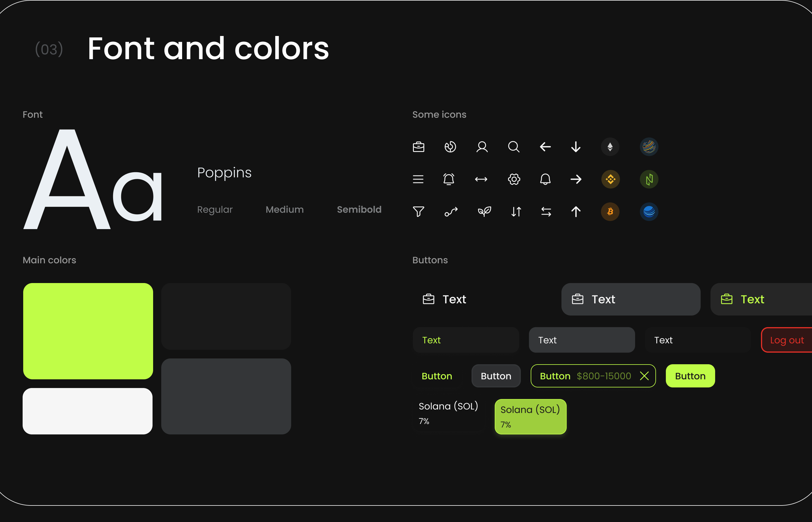812x522 pixels.
Task: Remove the $800-15000 filter chip with X
Action: coord(644,376)
